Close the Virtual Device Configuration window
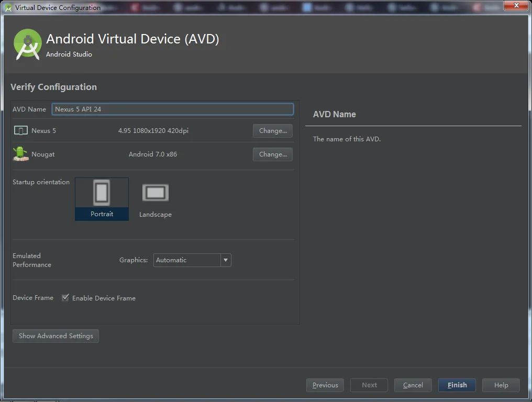 pos(516,5)
